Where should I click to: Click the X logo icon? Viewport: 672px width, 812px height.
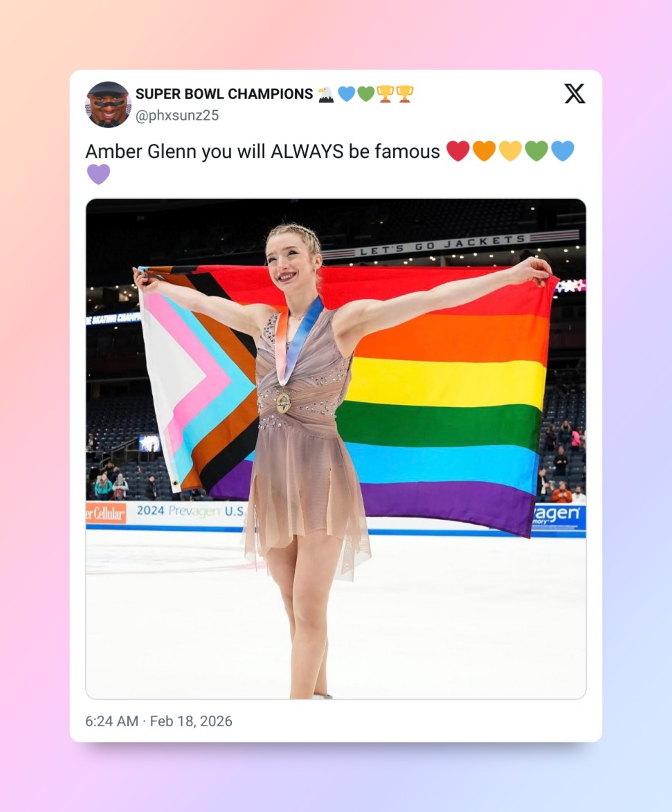coord(574,93)
